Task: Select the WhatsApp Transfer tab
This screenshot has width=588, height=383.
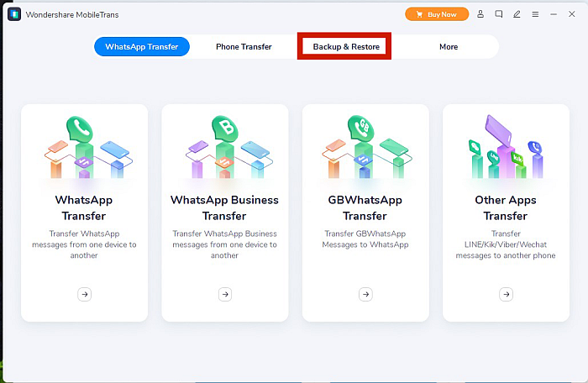Action: (x=142, y=46)
